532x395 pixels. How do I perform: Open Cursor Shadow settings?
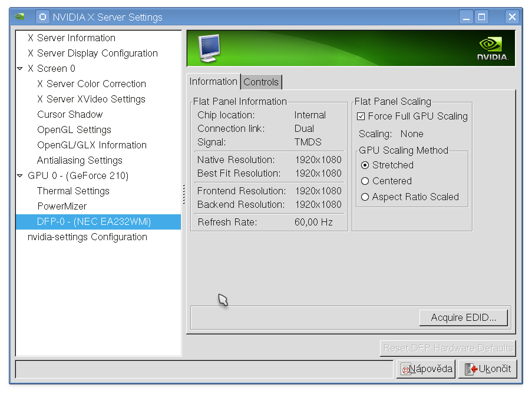(x=98, y=114)
